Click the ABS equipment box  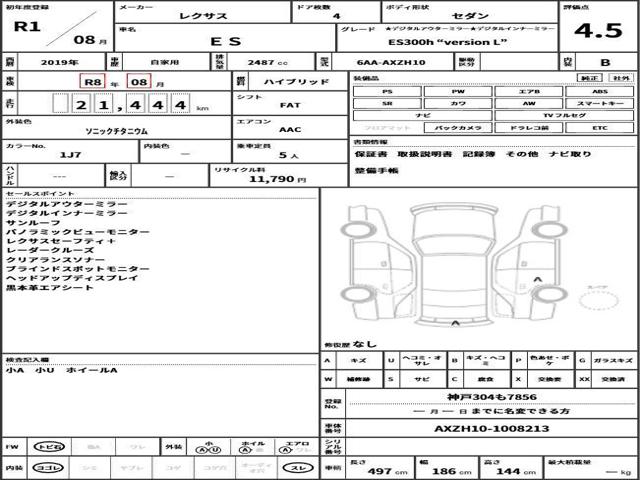[600, 92]
